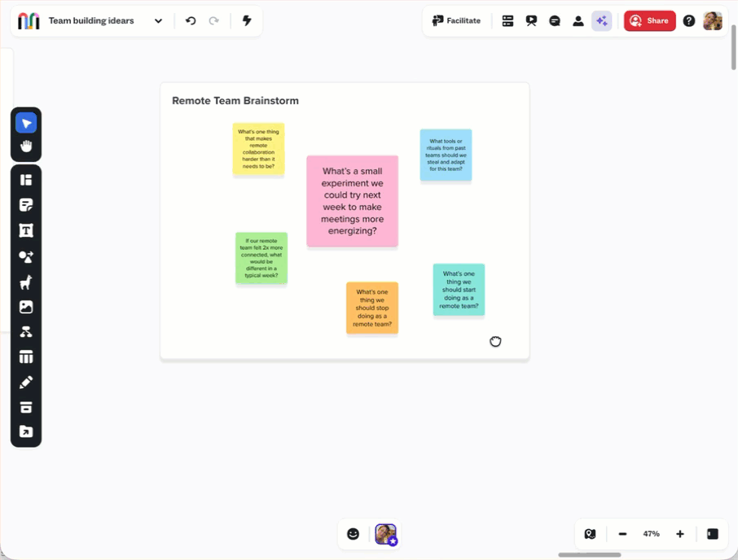Select the pencil drawing tool

[26, 383]
